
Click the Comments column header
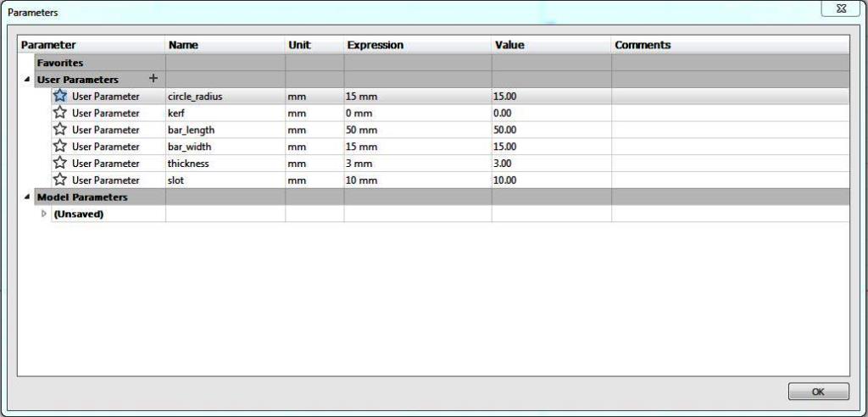click(730, 45)
